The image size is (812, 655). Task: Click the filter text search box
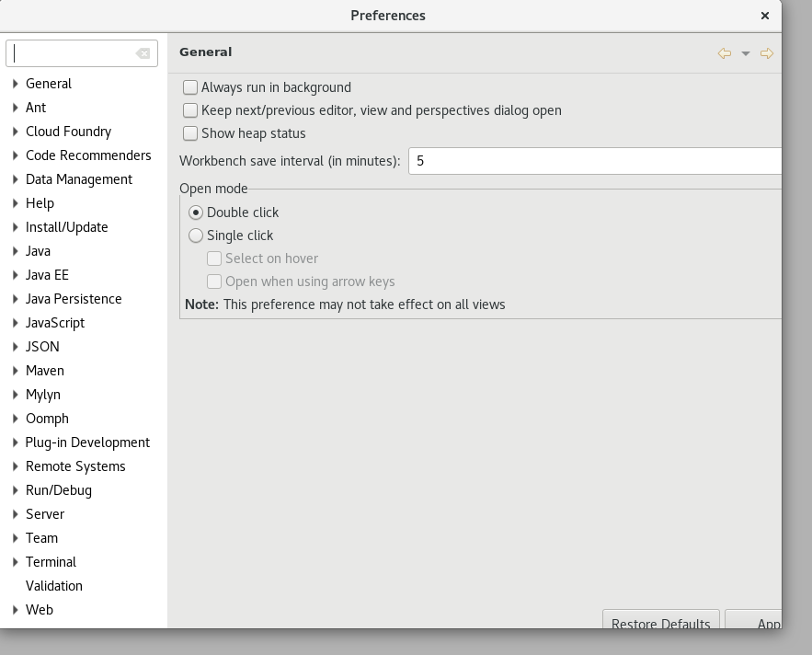[74, 53]
